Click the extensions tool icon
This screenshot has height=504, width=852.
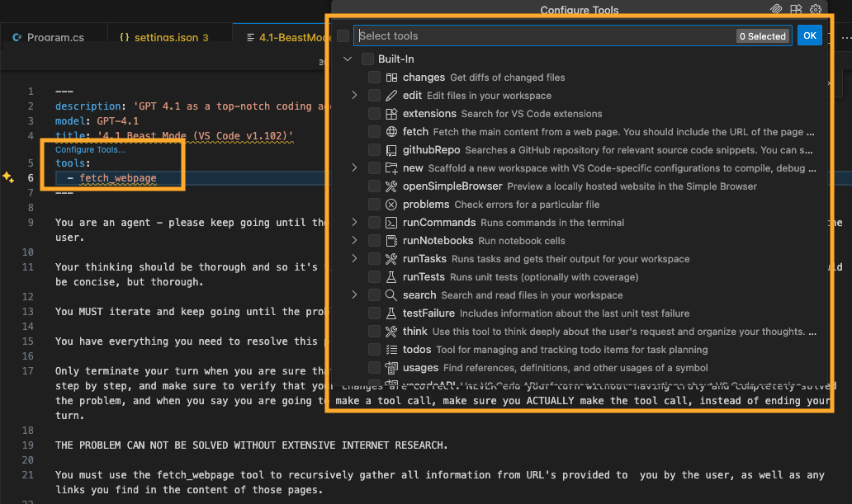(x=391, y=114)
